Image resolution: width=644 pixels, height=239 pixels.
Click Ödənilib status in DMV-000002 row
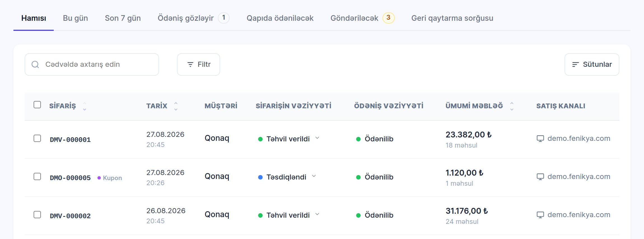[379, 215]
